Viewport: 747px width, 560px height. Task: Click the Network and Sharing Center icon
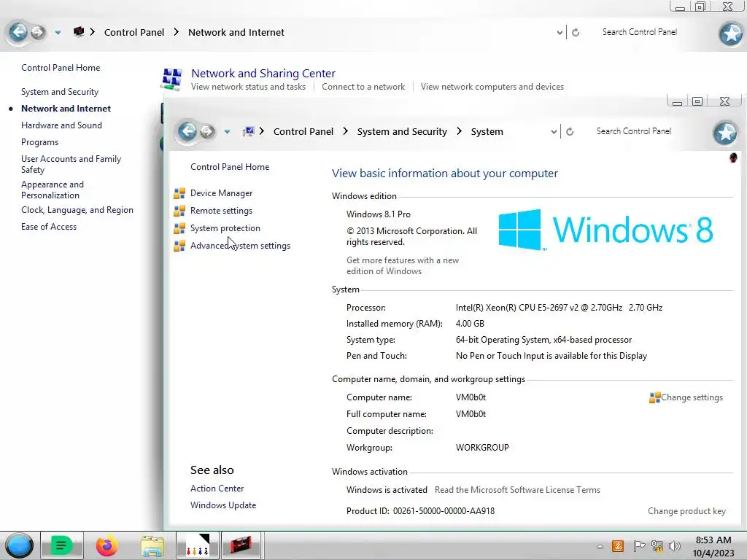tap(171, 79)
